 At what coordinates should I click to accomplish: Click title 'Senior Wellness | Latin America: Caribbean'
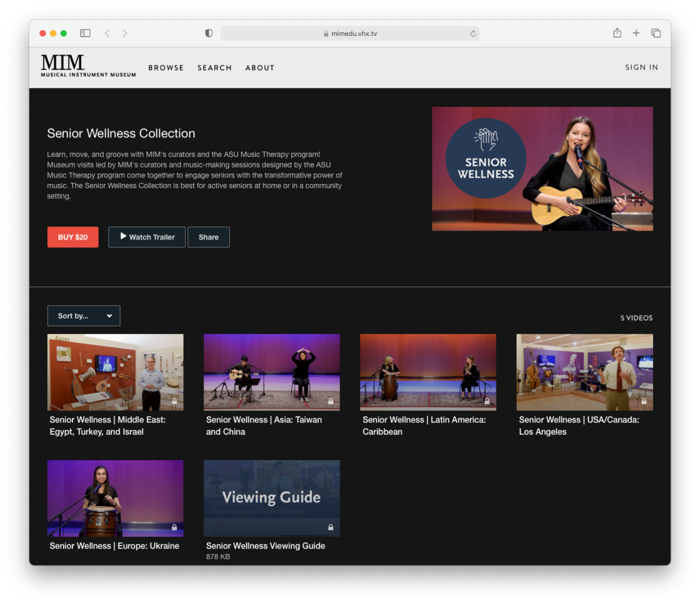424,426
